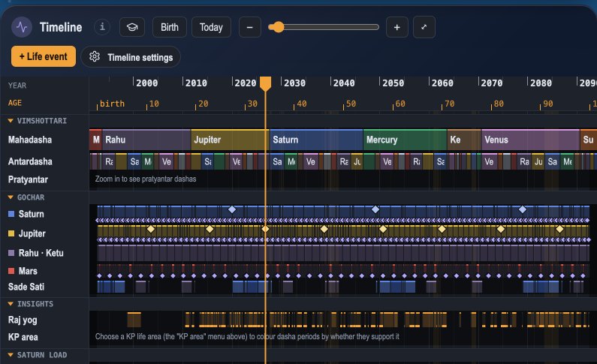This screenshot has width=597, height=364.
Task: Zoom out with the minus button
Action: [x=250, y=27]
